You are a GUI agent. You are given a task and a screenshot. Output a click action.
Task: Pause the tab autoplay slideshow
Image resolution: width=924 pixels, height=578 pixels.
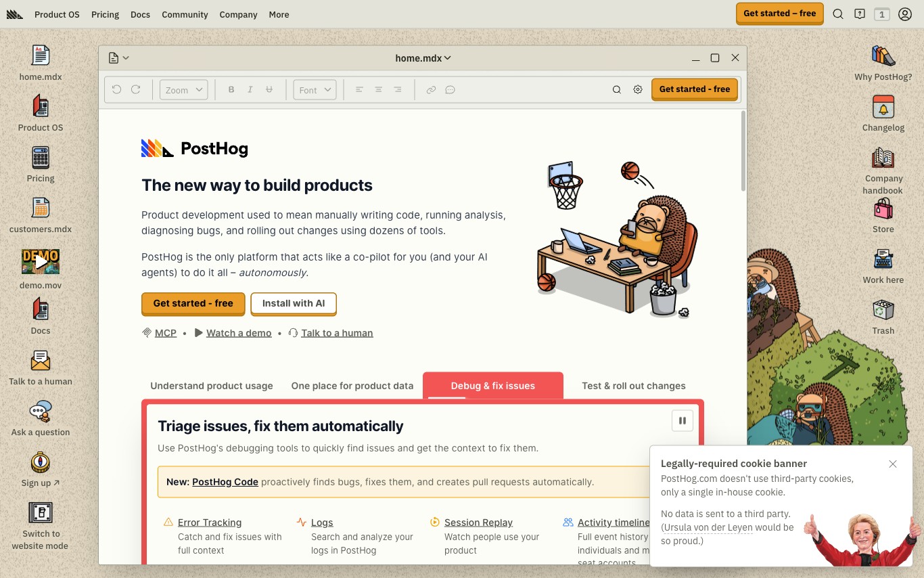683,420
